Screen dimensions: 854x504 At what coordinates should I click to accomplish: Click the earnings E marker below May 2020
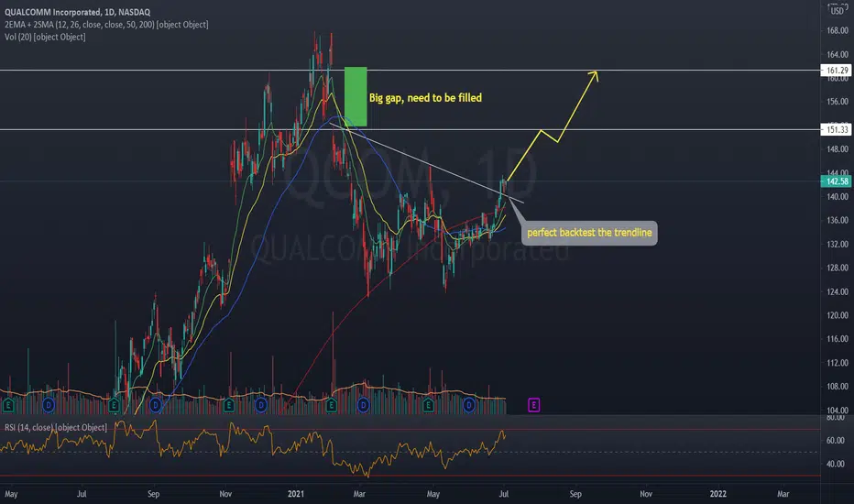[x=8, y=405]
